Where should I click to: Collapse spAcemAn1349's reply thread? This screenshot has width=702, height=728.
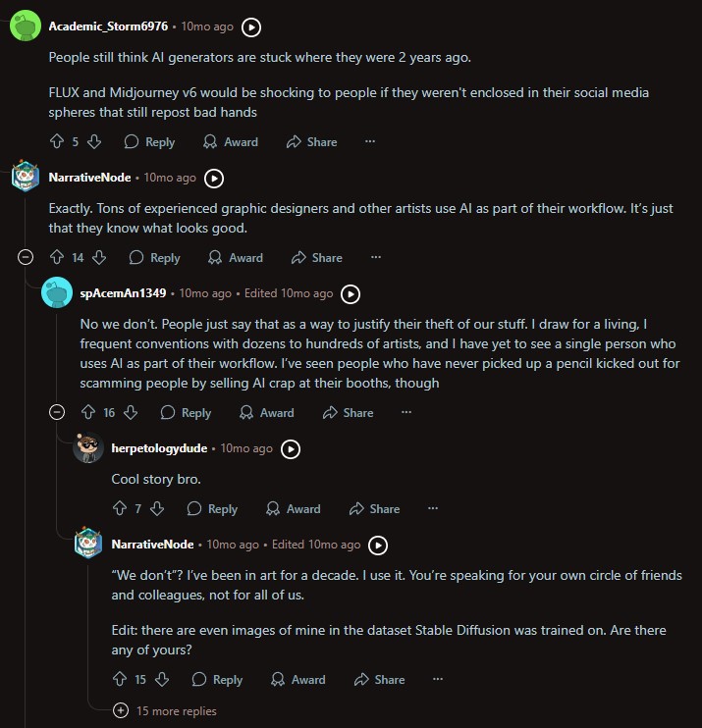(x=58, y=413)
